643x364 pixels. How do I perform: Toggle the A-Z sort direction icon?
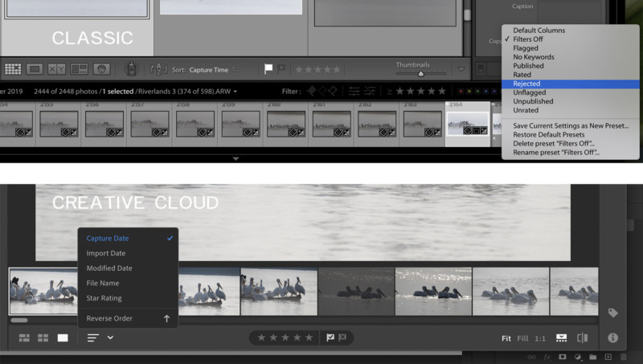pos(158,69)
